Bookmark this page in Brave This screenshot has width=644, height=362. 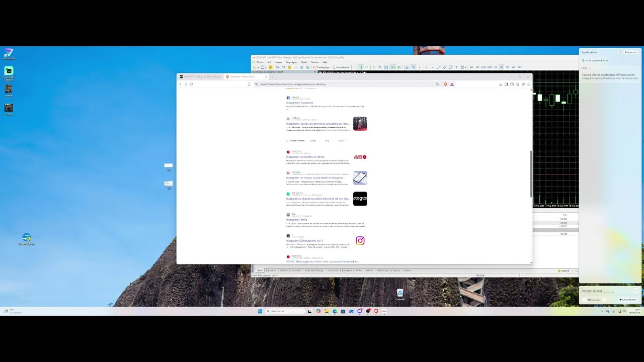coord(249,84)
